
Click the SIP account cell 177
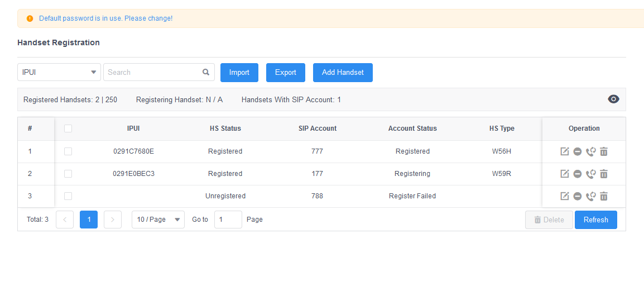click(317, 174)
